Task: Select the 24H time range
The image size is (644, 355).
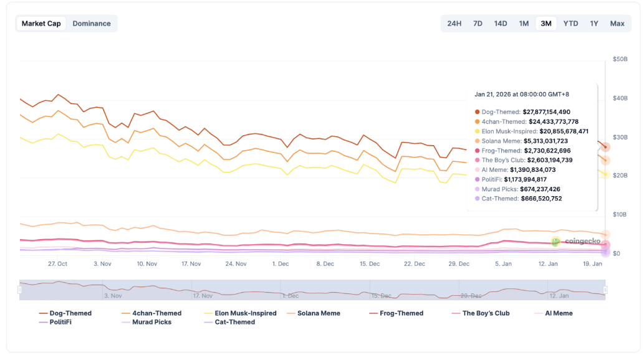Action: (454, 24)
